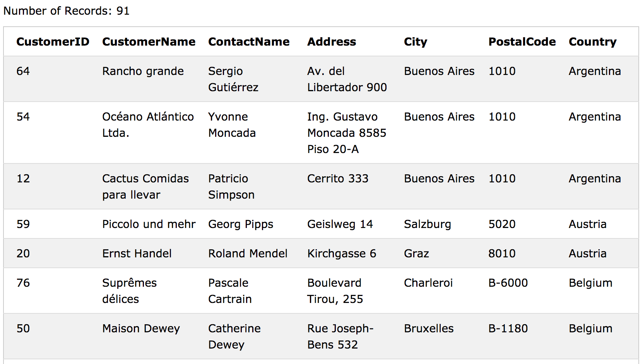This screenshot has height=364, width=643.
Task: Select customer ID 76 cell
Action: (23, 283)
